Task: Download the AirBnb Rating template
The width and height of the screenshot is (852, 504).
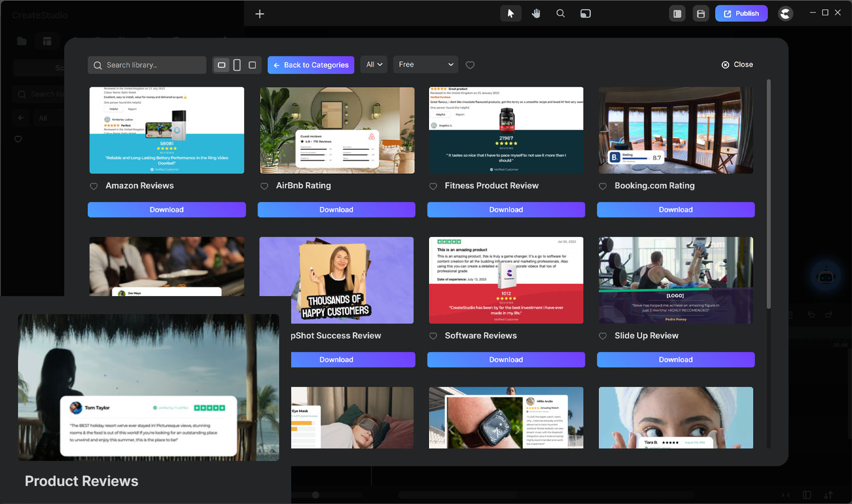Action: click(336, 210)
